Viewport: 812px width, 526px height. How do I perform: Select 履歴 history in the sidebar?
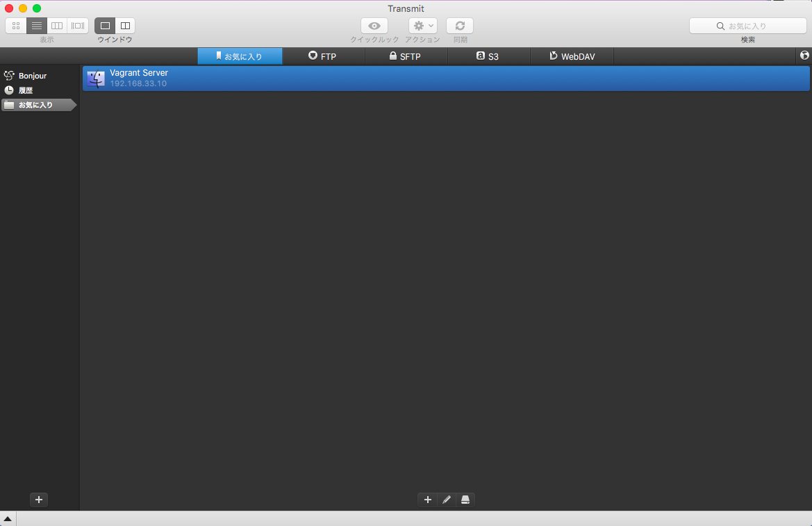pos(40,90)
